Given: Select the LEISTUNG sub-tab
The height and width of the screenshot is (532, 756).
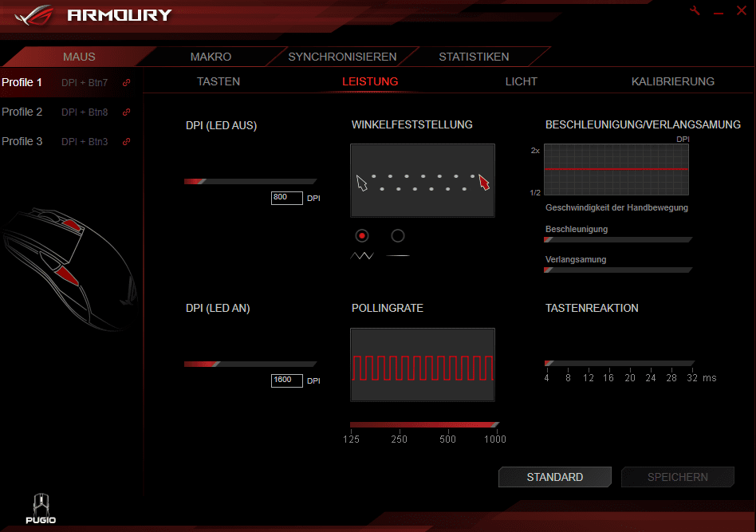Looking at the screenshot, I should point(370,81).
